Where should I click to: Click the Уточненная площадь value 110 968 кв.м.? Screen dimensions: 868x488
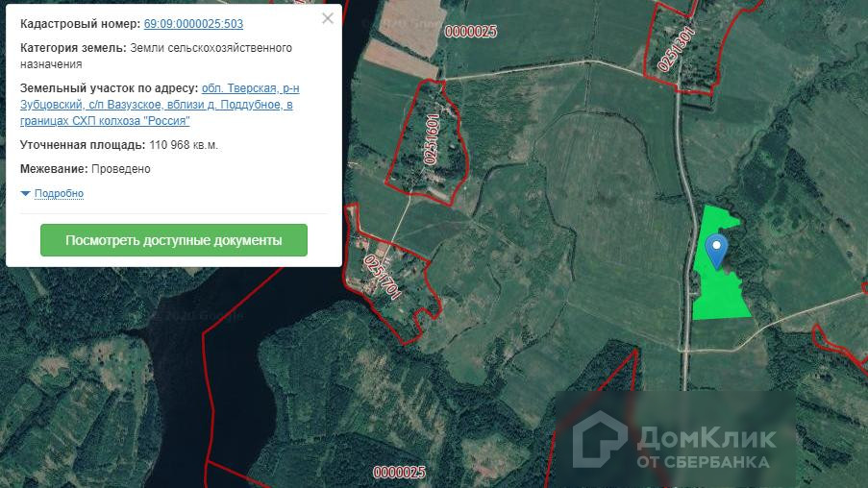click(x=184, y=145)
